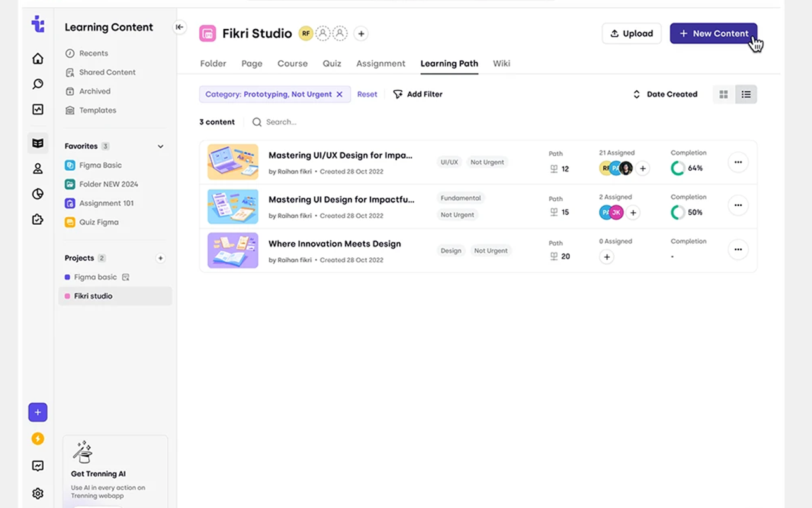
Task: Open the Settings gear icon
Action: coord(37,493)
